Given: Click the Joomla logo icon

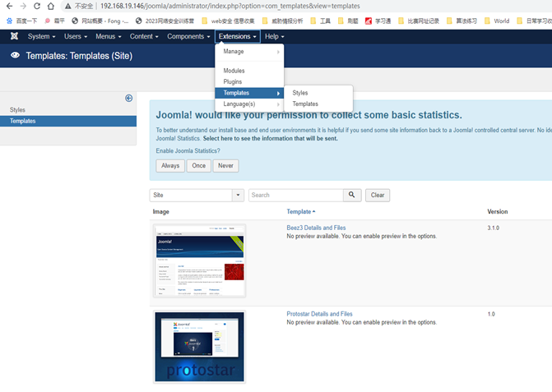Looking at the screenshot, I should point(14,36).
